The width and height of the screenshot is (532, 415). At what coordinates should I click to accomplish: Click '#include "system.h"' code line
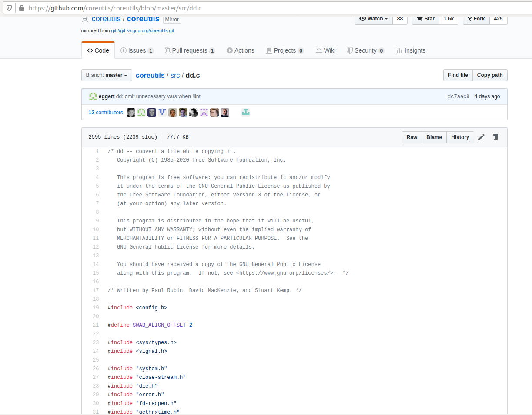(137, 369)
